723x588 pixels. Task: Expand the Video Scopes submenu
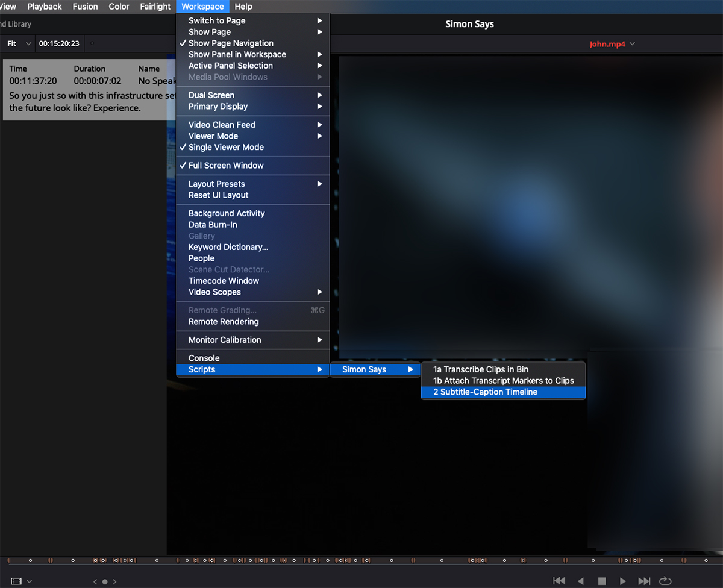253,292
